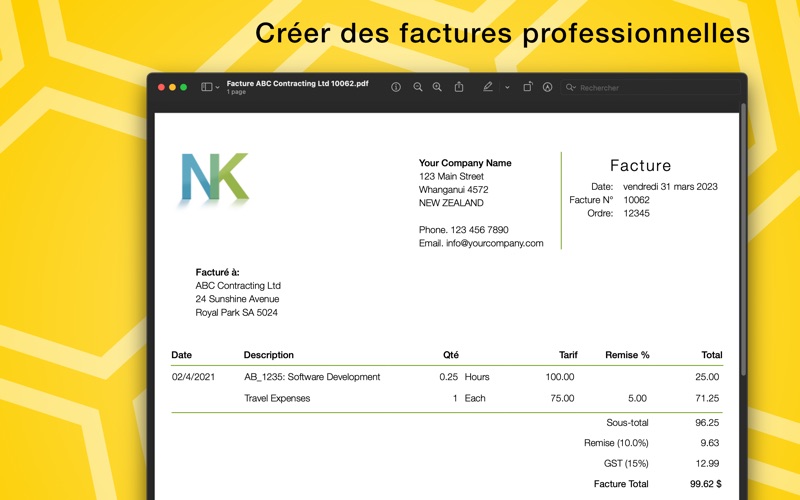Select the Facture Total amount 99.62 $
The width and height of the screenshot is (800, 500).
706,484
